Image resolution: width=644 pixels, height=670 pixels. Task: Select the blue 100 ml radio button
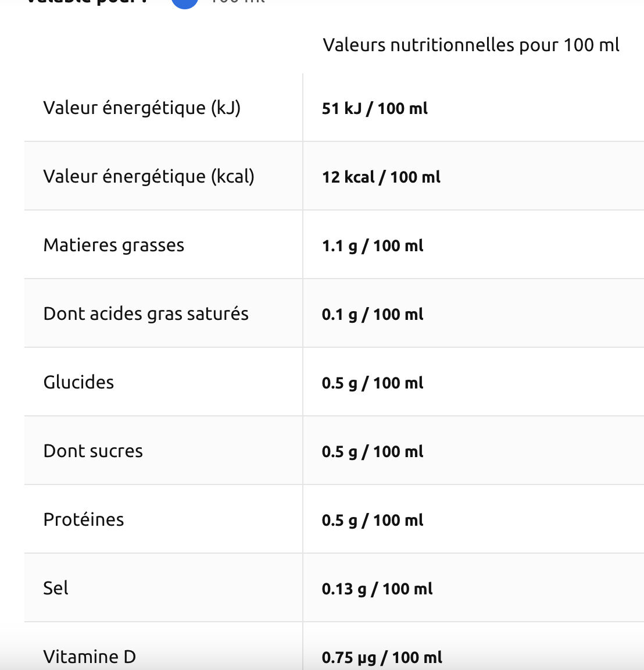pyautogui.click(x=185, y=2)
